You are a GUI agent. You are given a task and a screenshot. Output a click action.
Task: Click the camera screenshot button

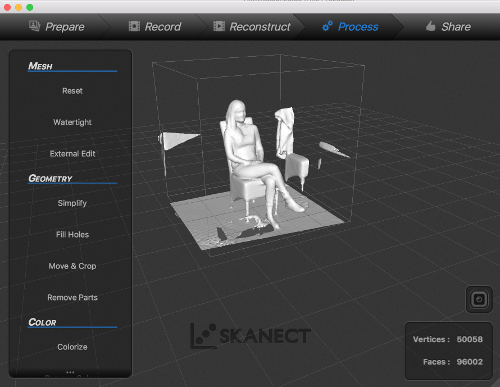pos(479,299)
